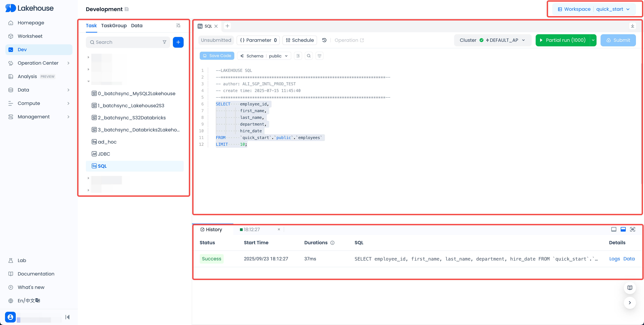Select the ad_hoc task in the tree
The image size is (644, 325).
[x=107, y=142]
